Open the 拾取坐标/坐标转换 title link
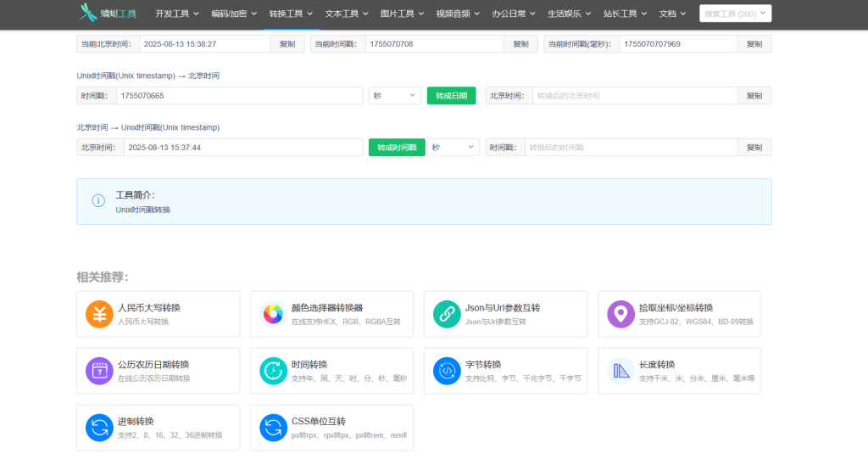This screenshot has width=868, height=465. [676, 308]
